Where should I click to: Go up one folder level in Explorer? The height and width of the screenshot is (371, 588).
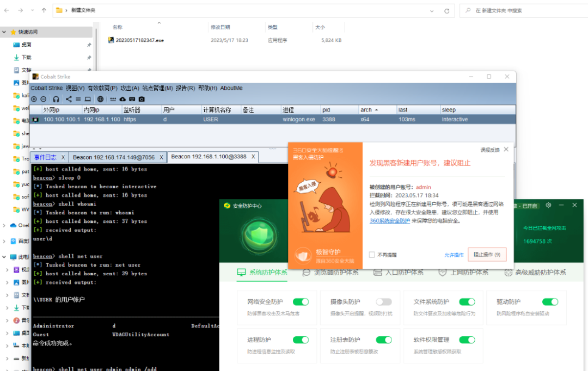click(44, 10)
